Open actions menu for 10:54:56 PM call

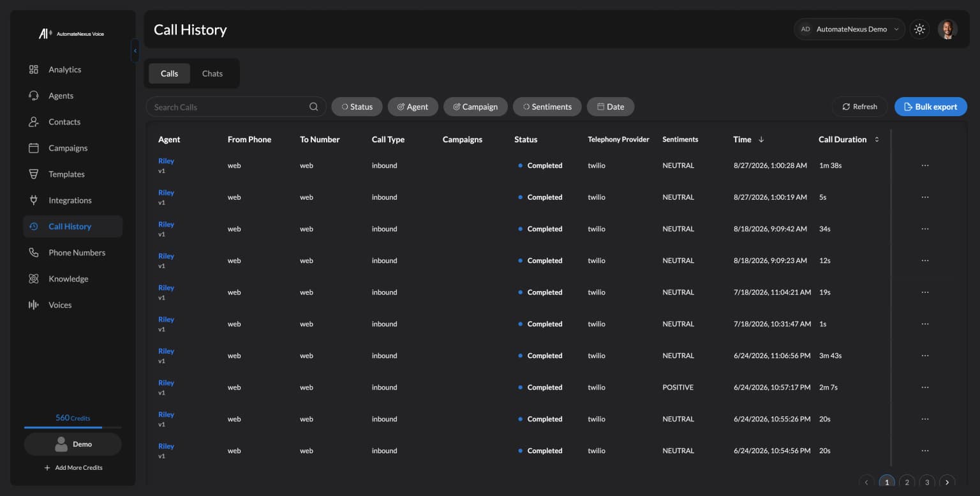coord(925,451)
